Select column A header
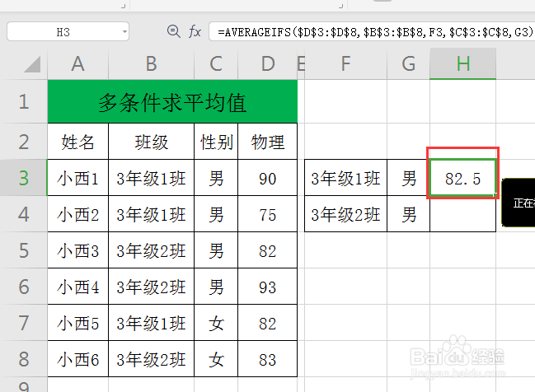Screen dimensions: 535x392 [77, 63]
